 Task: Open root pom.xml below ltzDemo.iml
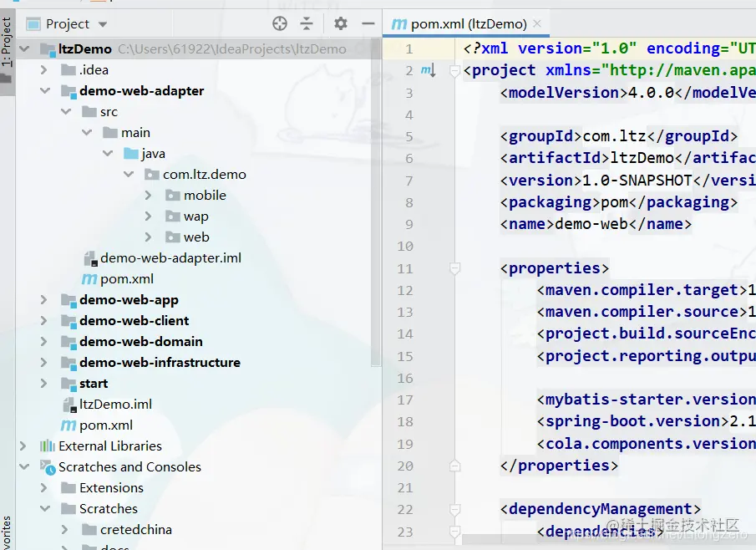[x=97, y=425]
